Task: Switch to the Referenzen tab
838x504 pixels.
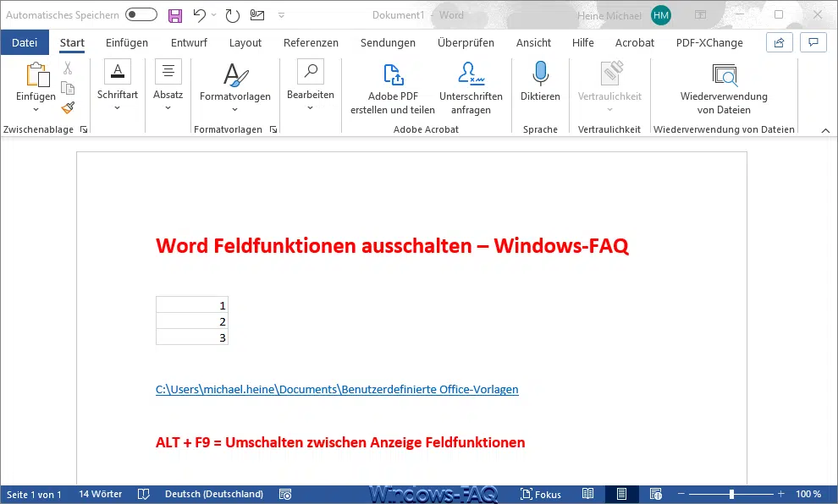Action: point(311,42)
